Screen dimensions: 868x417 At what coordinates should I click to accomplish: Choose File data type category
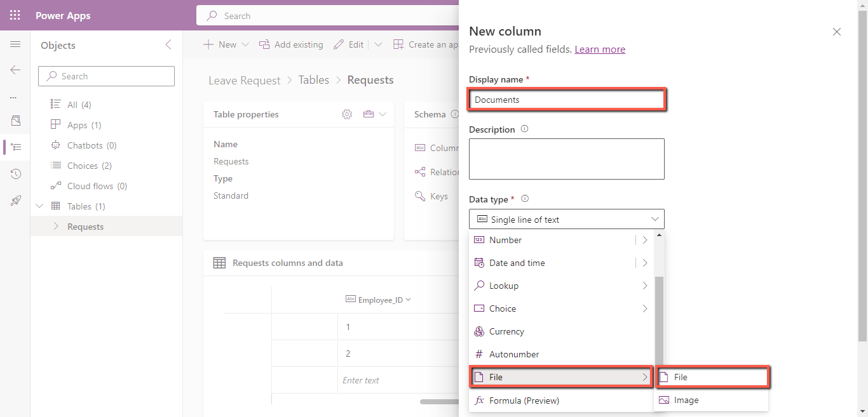[561, 377]
